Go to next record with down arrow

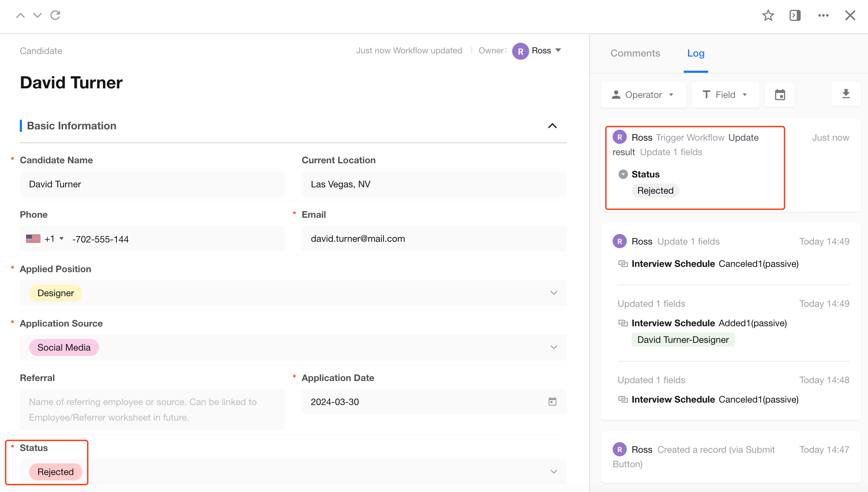(37, 15)
